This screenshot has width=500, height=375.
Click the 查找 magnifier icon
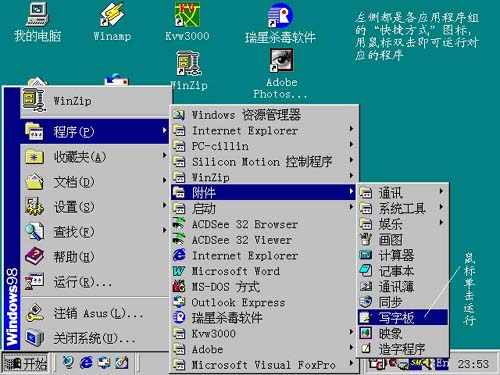[x=34, y=231]
